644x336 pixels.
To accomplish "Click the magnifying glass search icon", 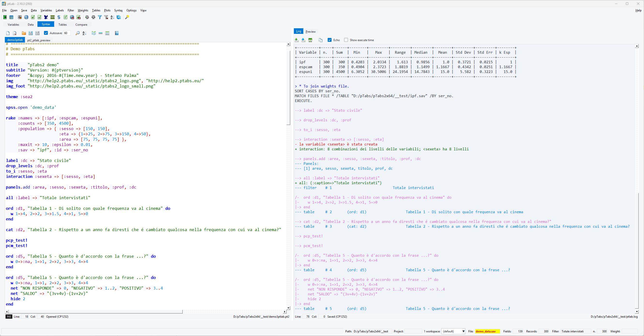I will (78, 33).
